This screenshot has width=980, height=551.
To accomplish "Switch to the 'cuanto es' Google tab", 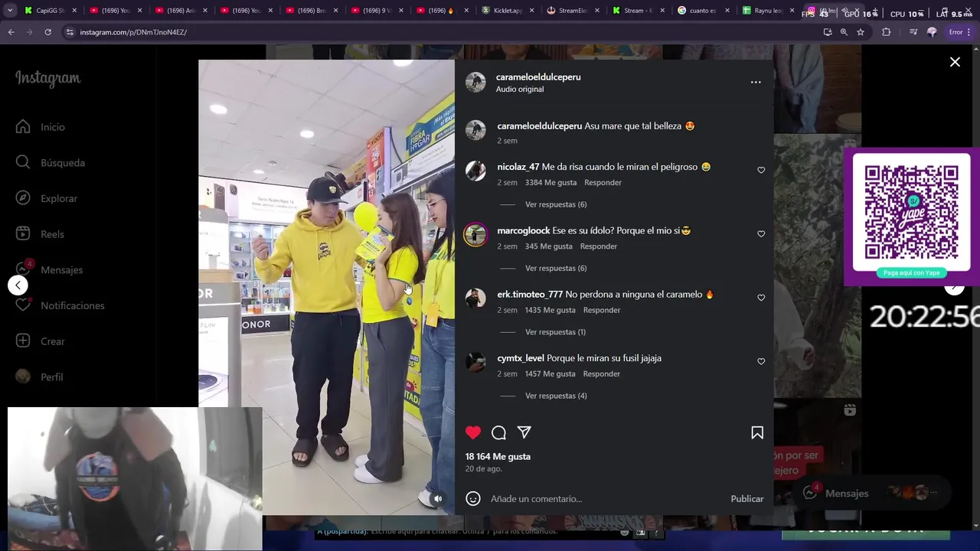I will 703,11.
